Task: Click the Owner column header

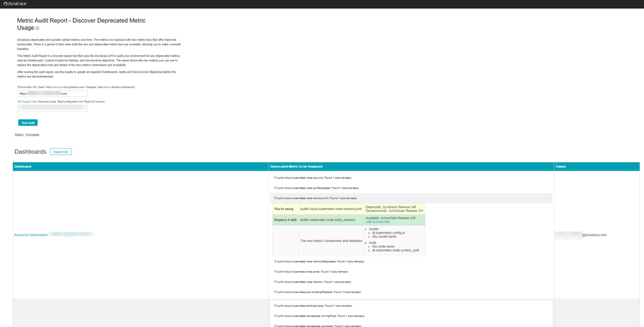Action: (x=563, y=167)
